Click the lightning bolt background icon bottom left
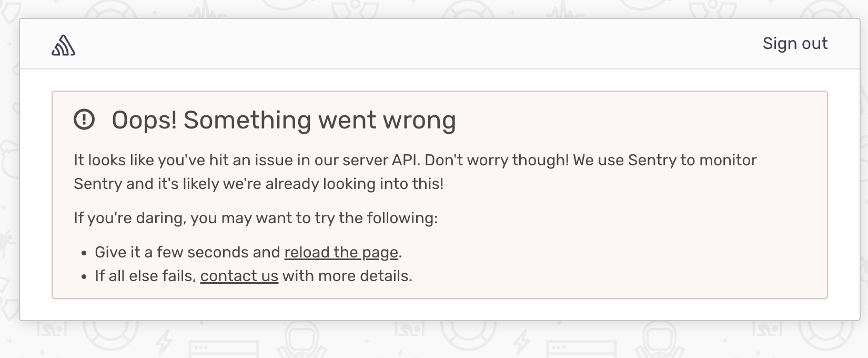The height and width of the screenshot is (358, 868). tap(163, 342)
